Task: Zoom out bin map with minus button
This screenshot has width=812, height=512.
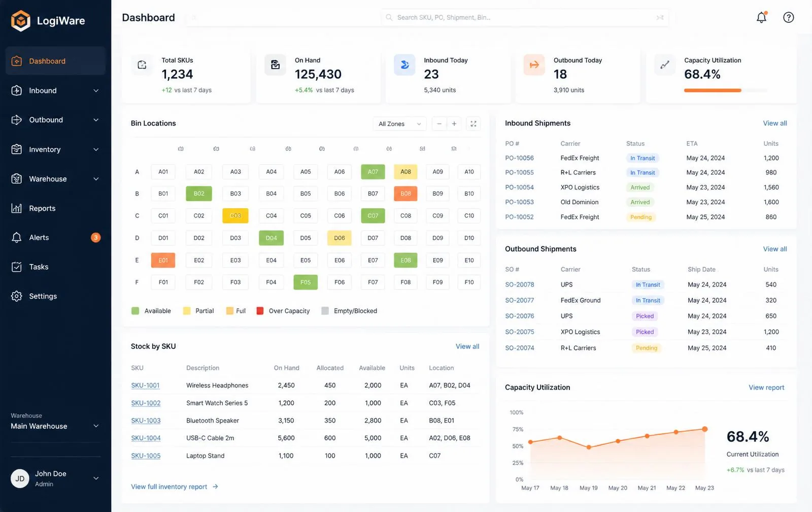Action: (x=439, y=123)
